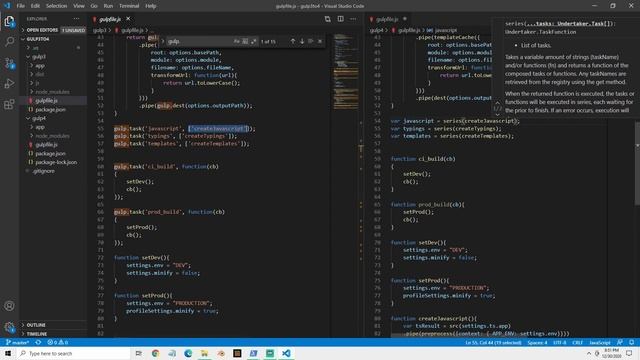Expand the js folder under gulp3
Image resolution: width=640 pixels, height=360 pixels.
click(53, 83)
